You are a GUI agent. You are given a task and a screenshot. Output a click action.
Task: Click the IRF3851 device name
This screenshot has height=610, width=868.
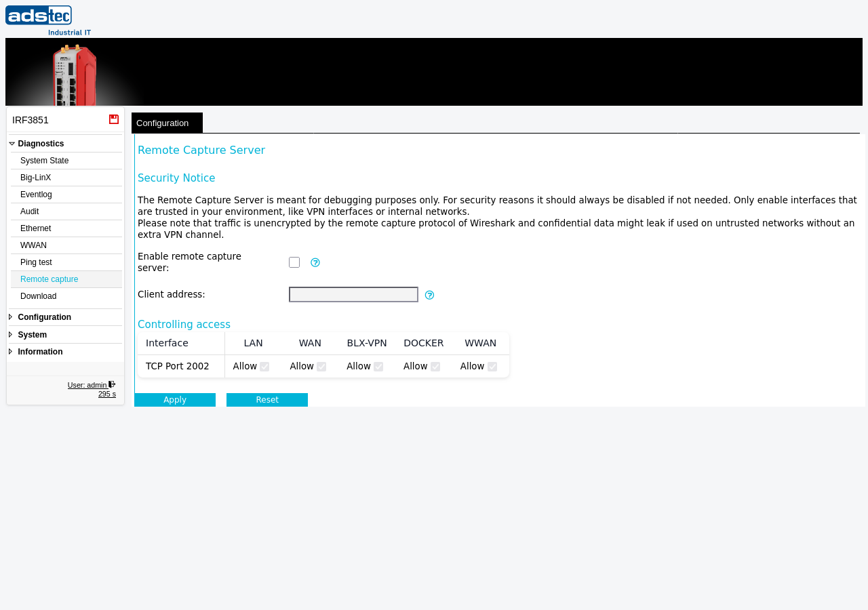pyautogui.click(x=31, y=120)
